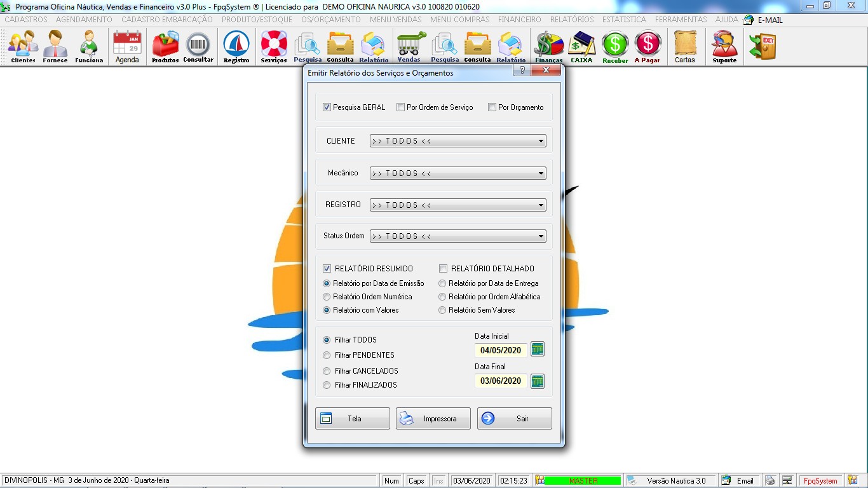Open the AGENDAMENTO menu

click(x=84, y=20)
